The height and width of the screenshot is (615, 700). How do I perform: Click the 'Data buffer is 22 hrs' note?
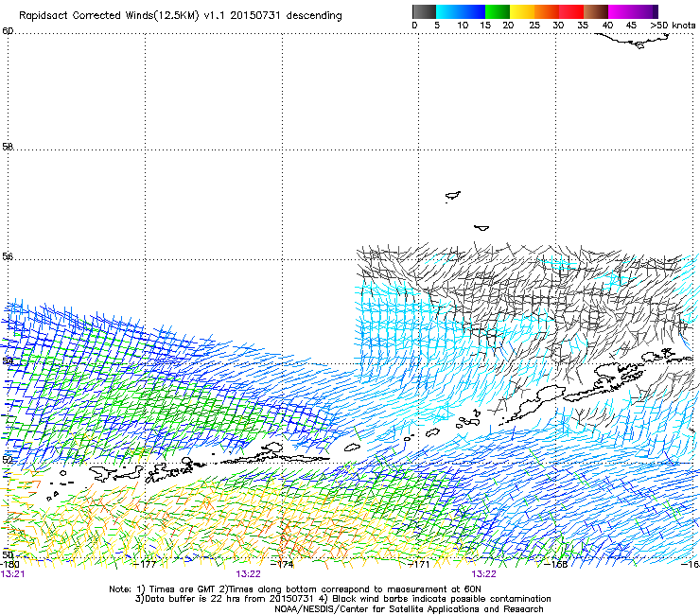pyautogui.click(x=342, y=599)
